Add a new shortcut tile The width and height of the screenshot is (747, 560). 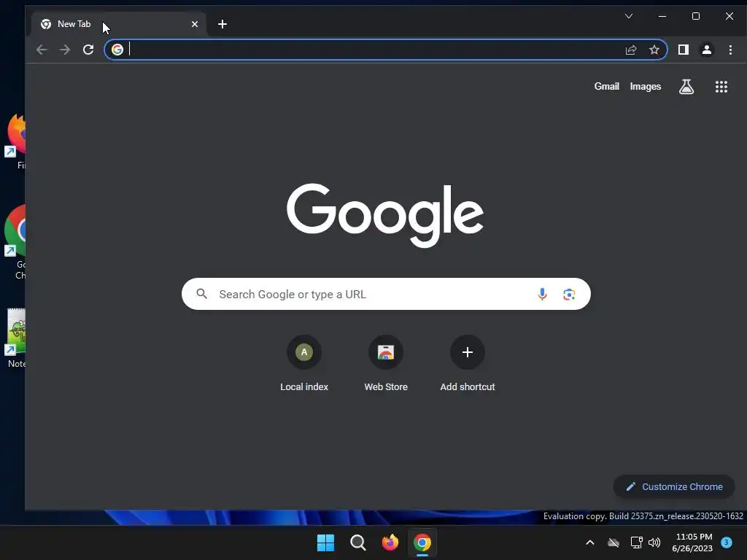coord(468,364)
